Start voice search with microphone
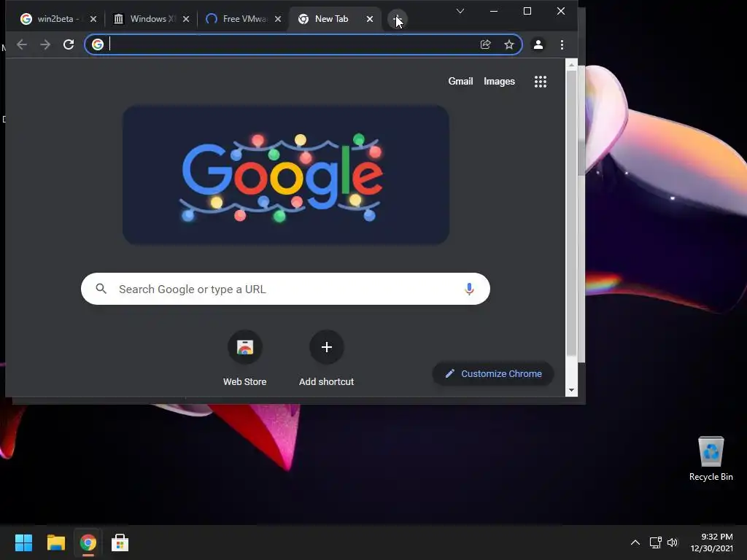 [x=469, y=289]
